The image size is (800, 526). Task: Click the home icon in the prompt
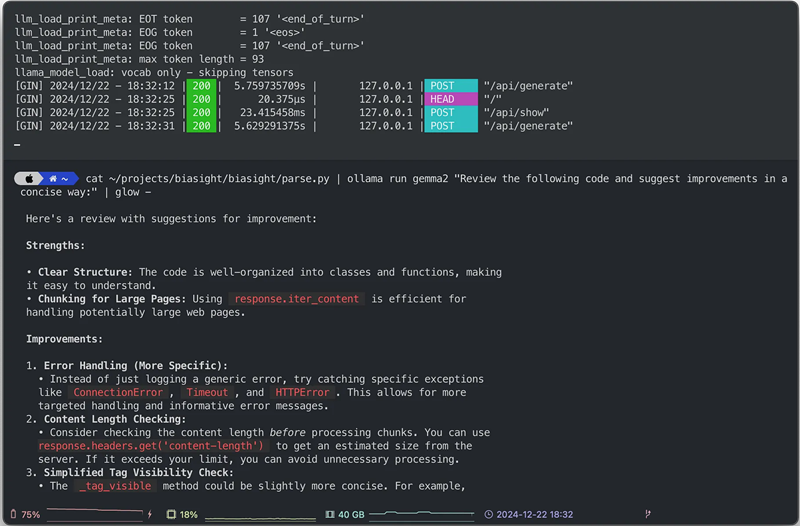click(53, 179)
